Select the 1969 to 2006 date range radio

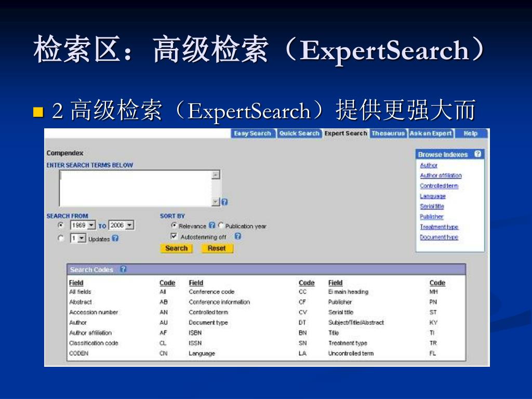(x=61, y=225)
